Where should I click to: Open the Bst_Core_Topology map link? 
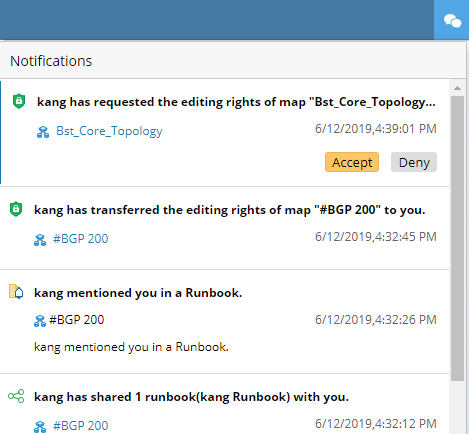(x=109, y=131)
